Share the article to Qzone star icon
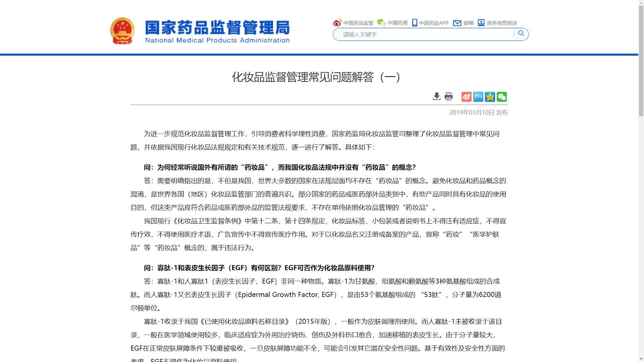Viewport: 644px width, 362px height. click(489, 97)
